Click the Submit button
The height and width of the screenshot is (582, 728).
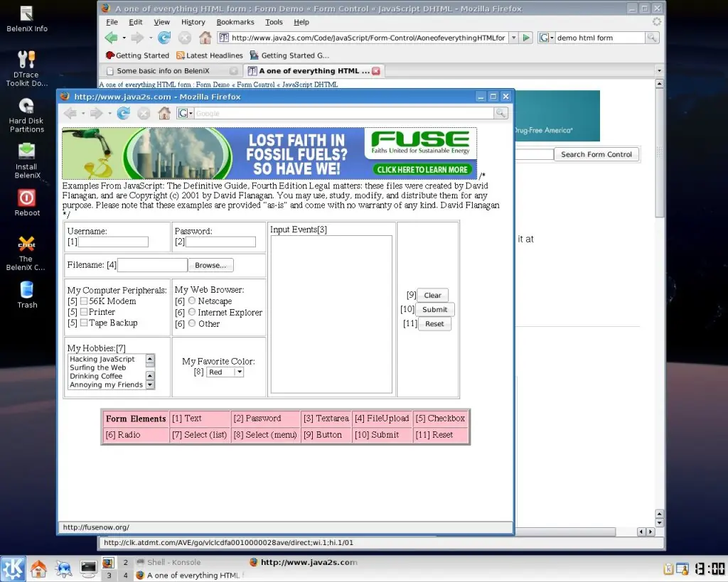pos(434,310)
